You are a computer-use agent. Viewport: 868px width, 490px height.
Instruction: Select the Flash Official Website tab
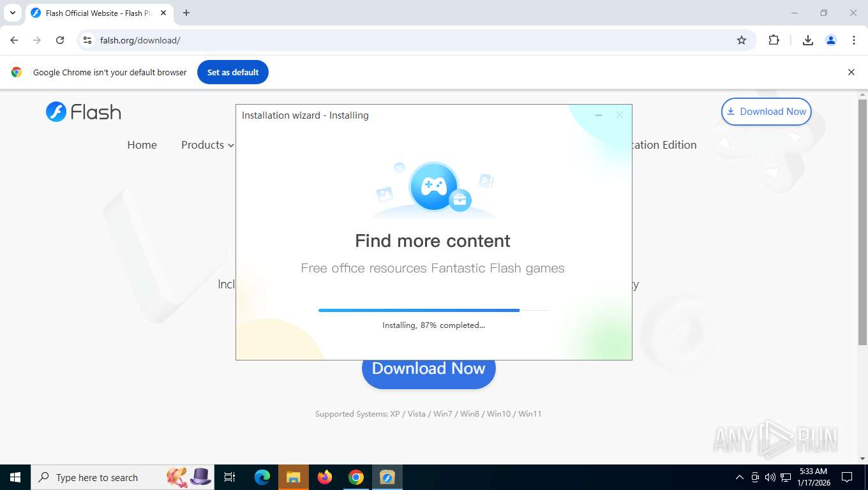tap(99, 13)
